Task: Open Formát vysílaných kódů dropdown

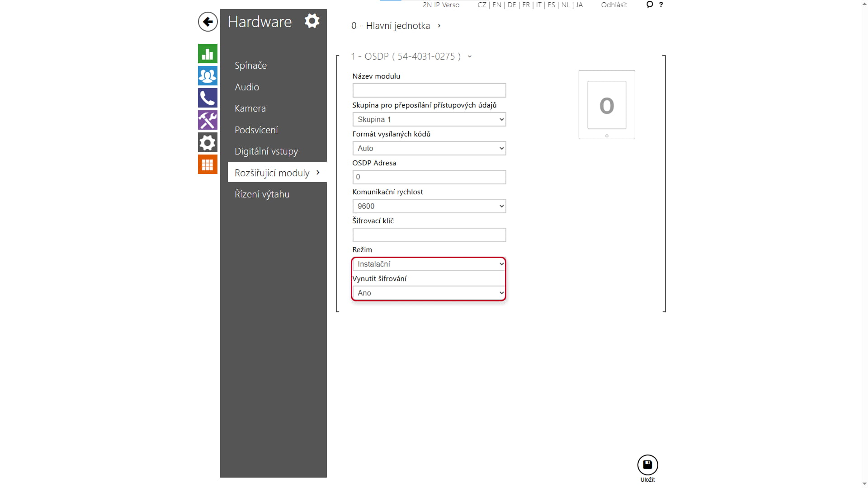Action: [x=429, y=148]
